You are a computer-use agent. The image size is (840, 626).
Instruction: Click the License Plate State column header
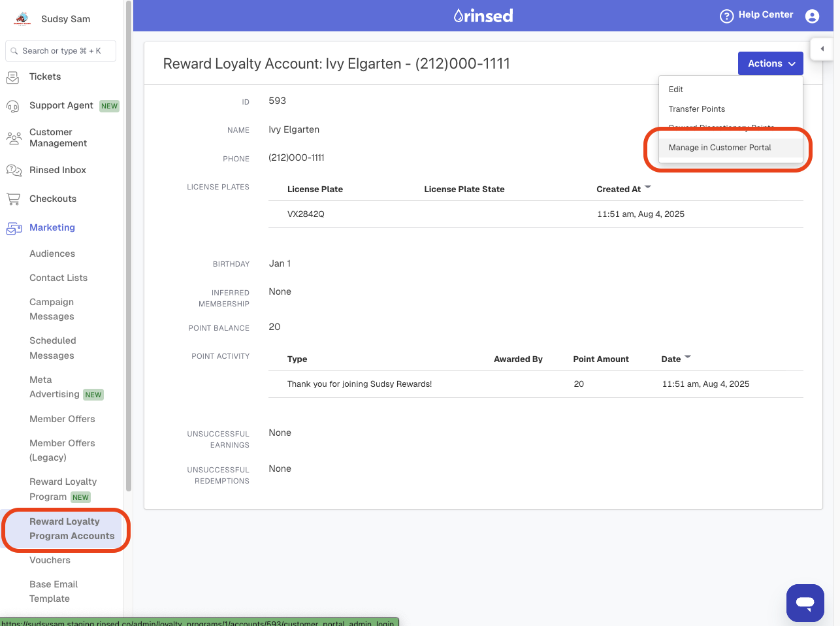click(x=464, y=189)
